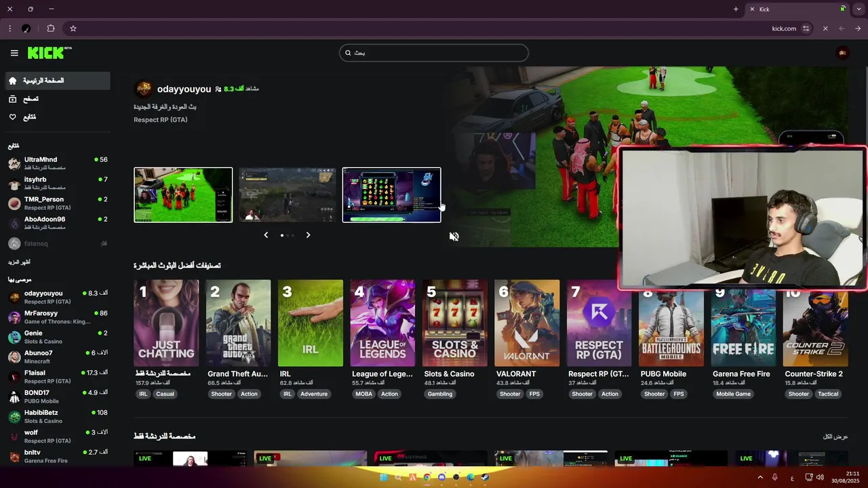Select the green field stream thumbnail

click(x=183, y=195)
